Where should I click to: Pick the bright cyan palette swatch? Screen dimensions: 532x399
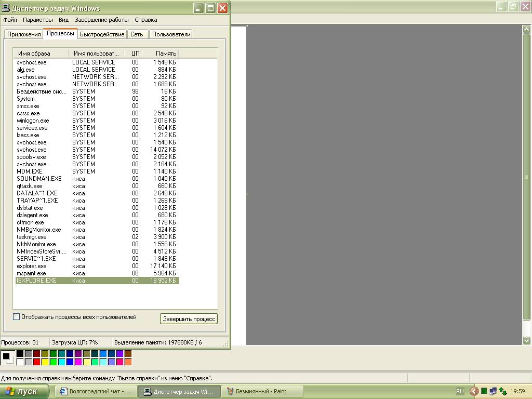click(x=62, y=362)
